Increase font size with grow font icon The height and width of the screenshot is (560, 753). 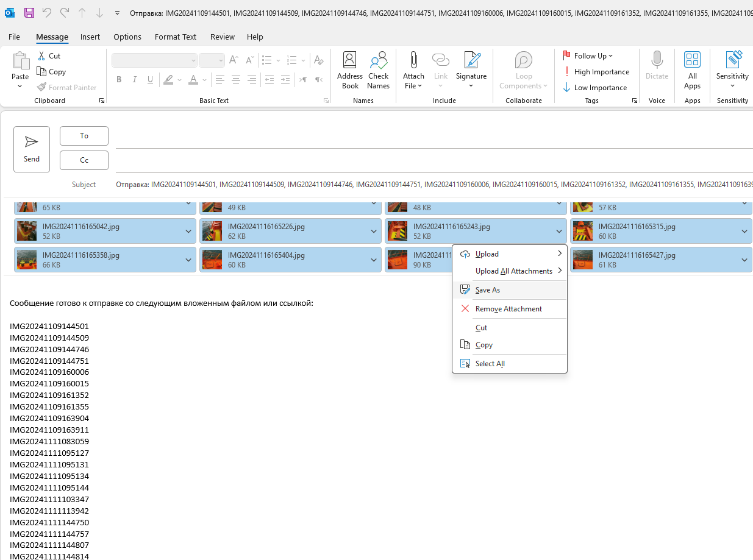[x=234, y=60]
